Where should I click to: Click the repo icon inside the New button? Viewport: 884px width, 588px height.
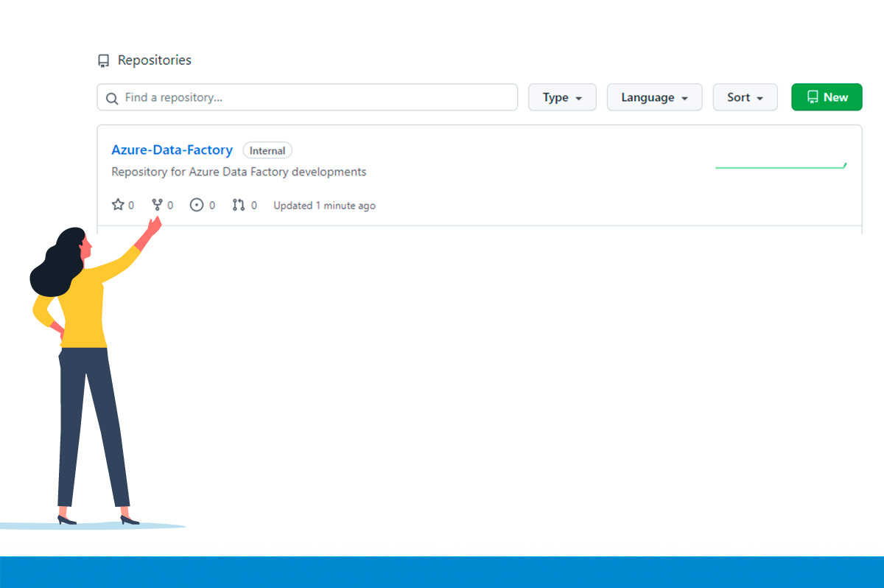click(x=813, y=97)
